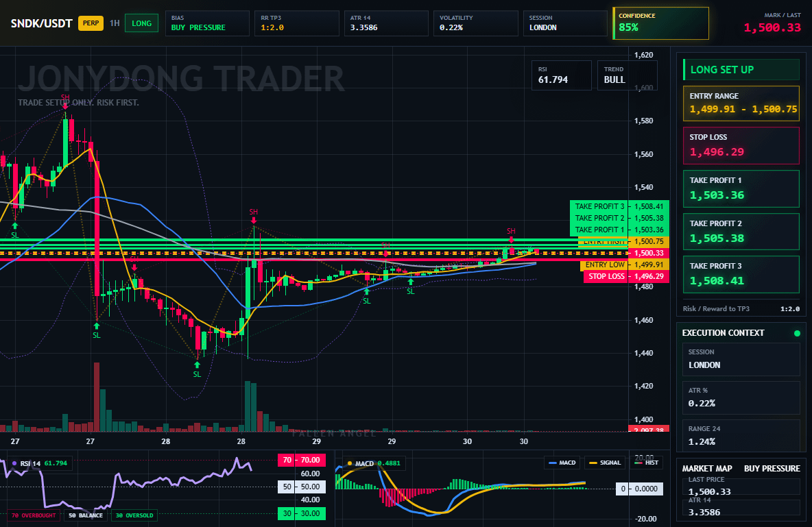Click the SESSION LONDON card in top bar
Viewport: 812px width, 527px height.
(565, 23)
